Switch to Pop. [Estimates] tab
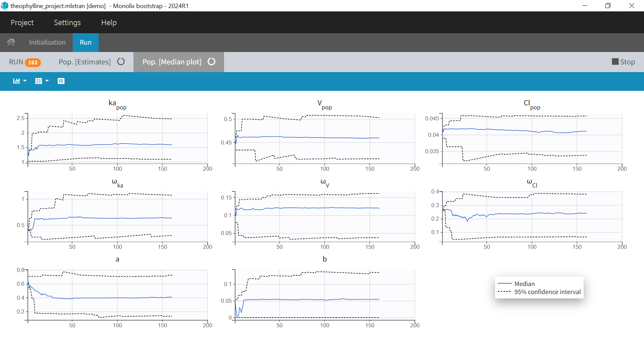The height and width of the screenshot is (342, 644). pos(85,62)
